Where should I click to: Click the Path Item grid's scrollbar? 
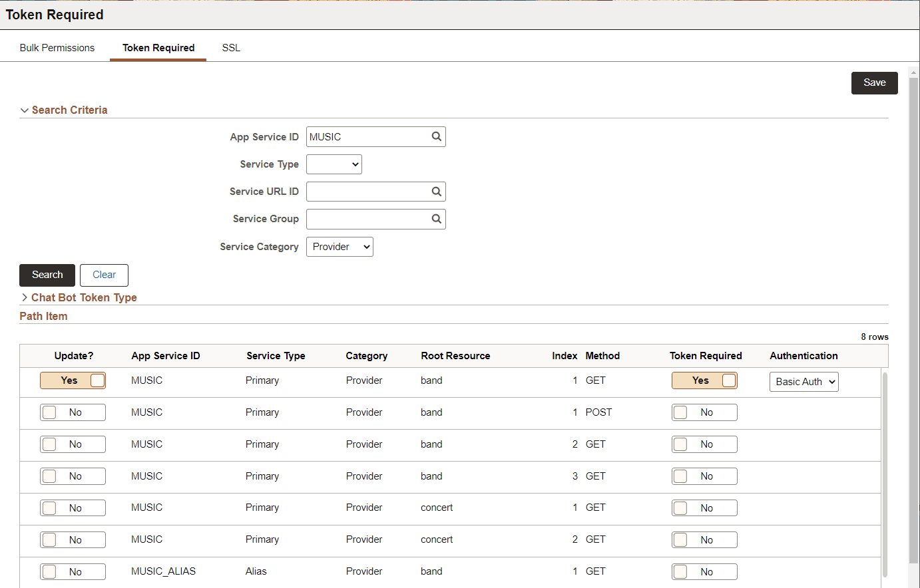point(885,474)
